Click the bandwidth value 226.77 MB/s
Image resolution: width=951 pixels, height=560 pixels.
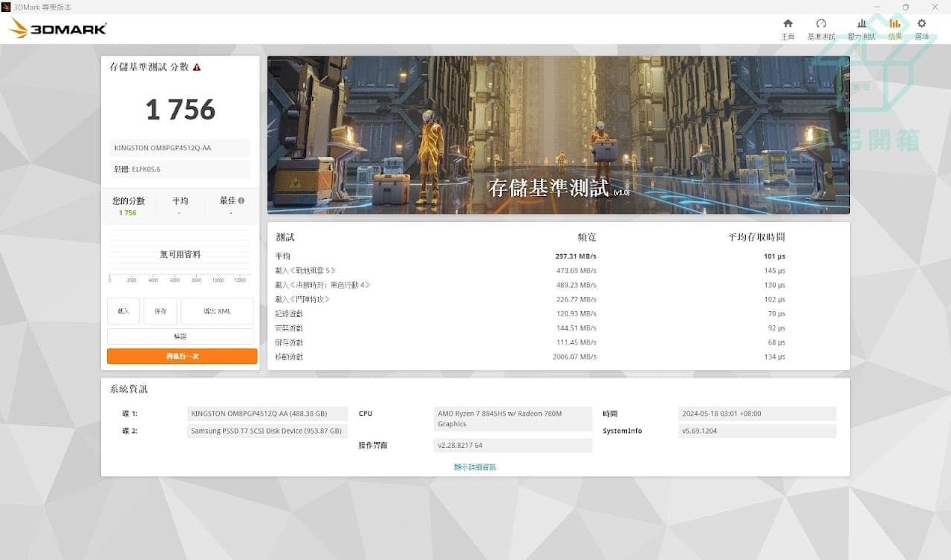(577, 299)
